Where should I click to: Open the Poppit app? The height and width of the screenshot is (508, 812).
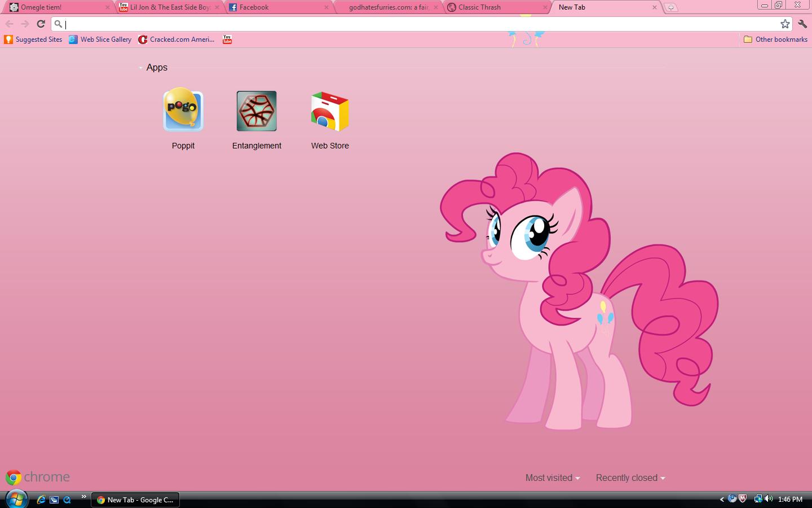[183, 119]
